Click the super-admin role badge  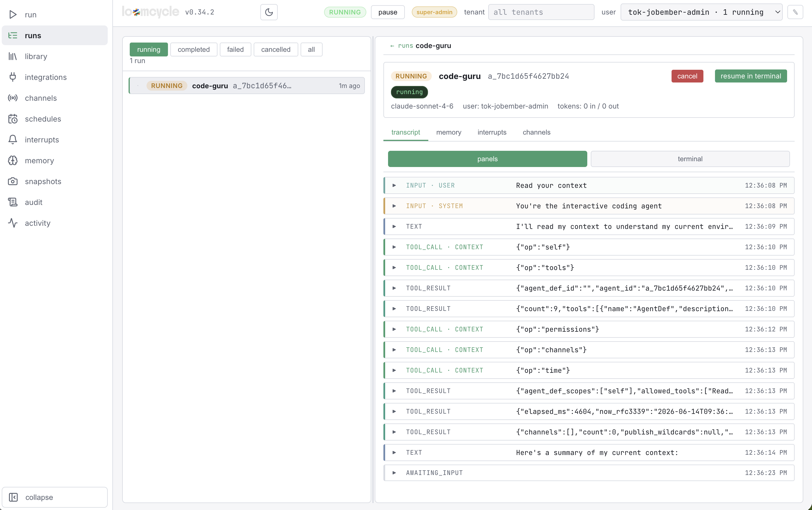pyautogui.click(x=434, y=12)
